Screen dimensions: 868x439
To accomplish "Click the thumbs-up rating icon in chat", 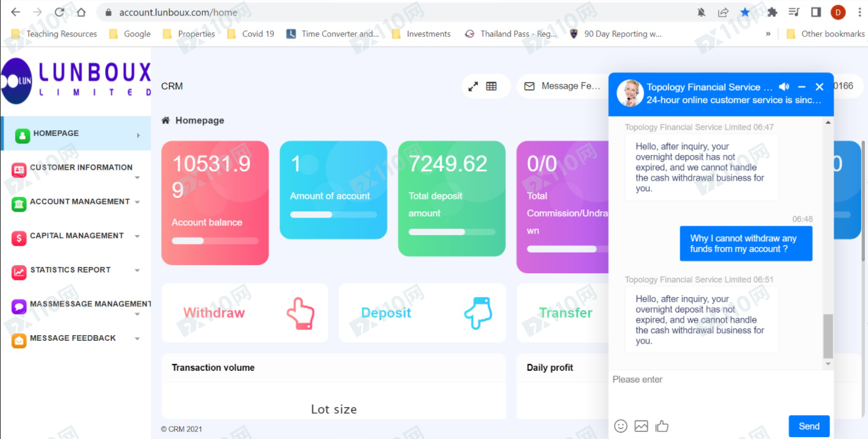I will click(661, 426).
